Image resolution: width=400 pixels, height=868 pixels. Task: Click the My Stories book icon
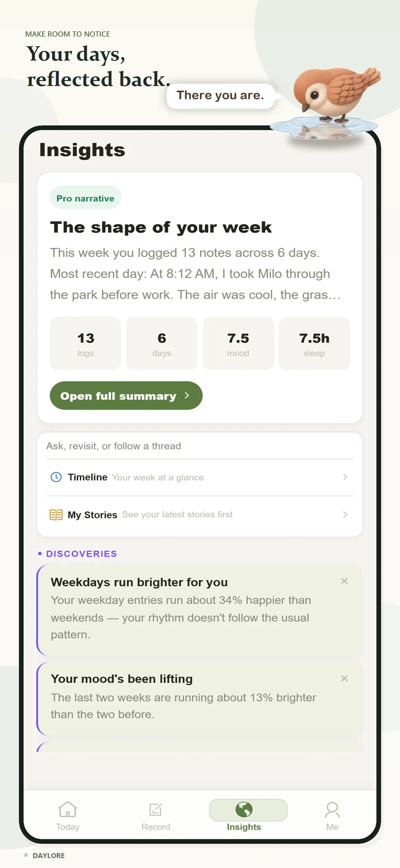coord(56,514)
